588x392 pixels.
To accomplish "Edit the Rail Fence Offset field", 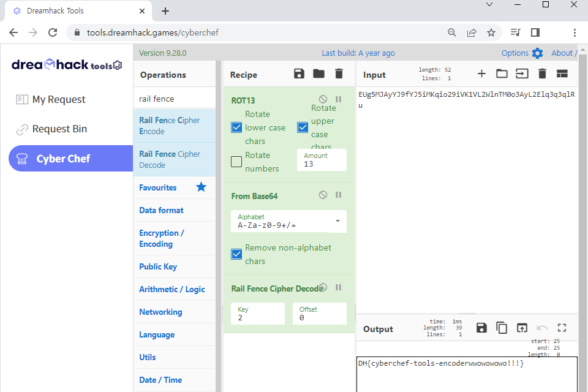I will point(320,314).
